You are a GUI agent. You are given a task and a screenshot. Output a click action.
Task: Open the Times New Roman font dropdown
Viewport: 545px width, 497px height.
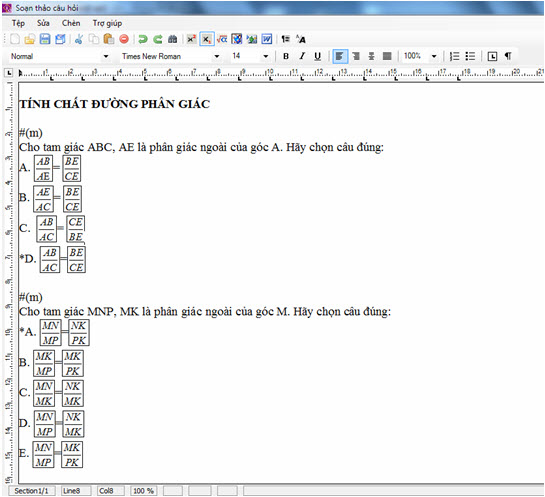point(217,56)
